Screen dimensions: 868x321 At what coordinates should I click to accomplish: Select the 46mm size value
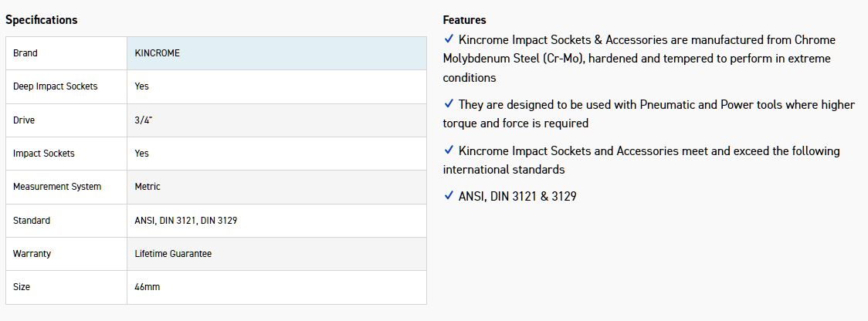coord(147,287)
